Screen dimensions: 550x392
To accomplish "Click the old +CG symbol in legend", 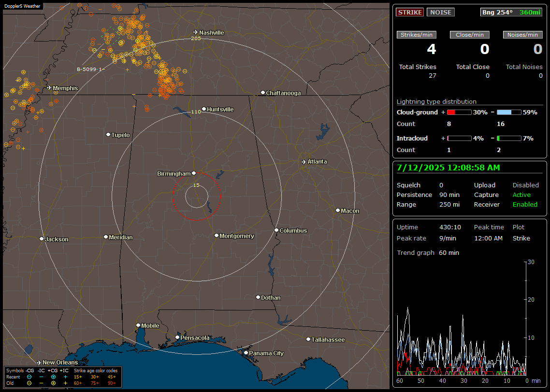I will (53, 383).
